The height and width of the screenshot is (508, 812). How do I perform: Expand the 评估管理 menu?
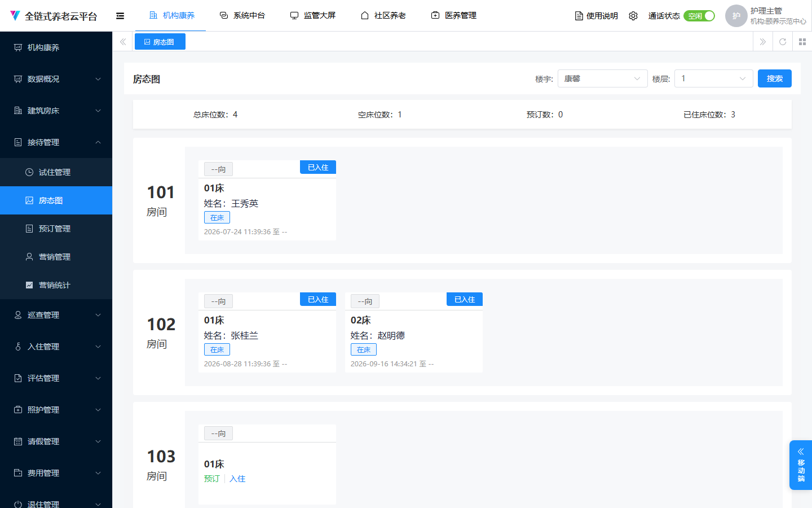56,378
